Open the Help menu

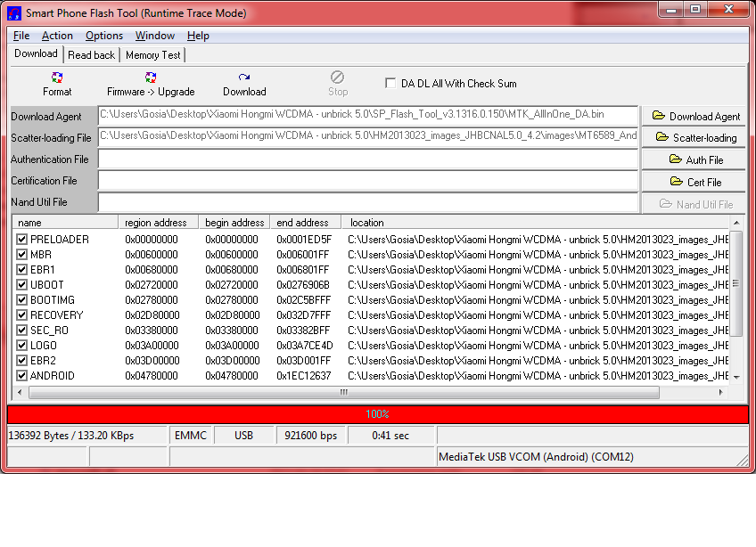click(x=198, y=36)
